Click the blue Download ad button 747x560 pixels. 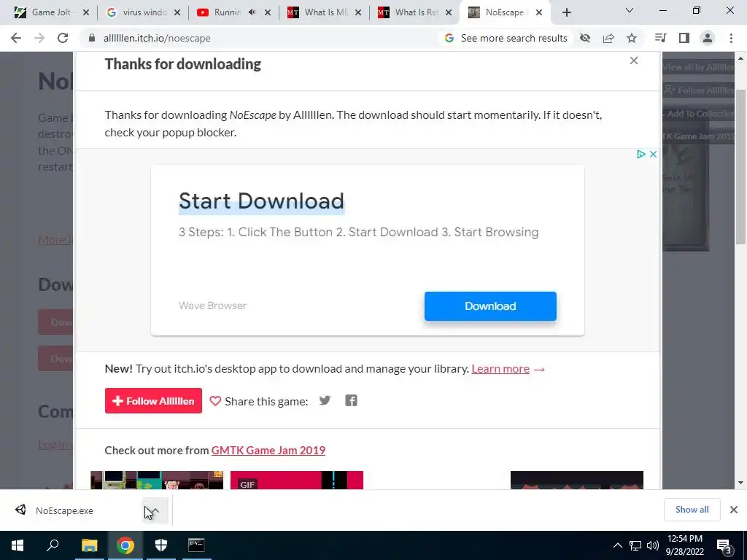coord(490,306)
